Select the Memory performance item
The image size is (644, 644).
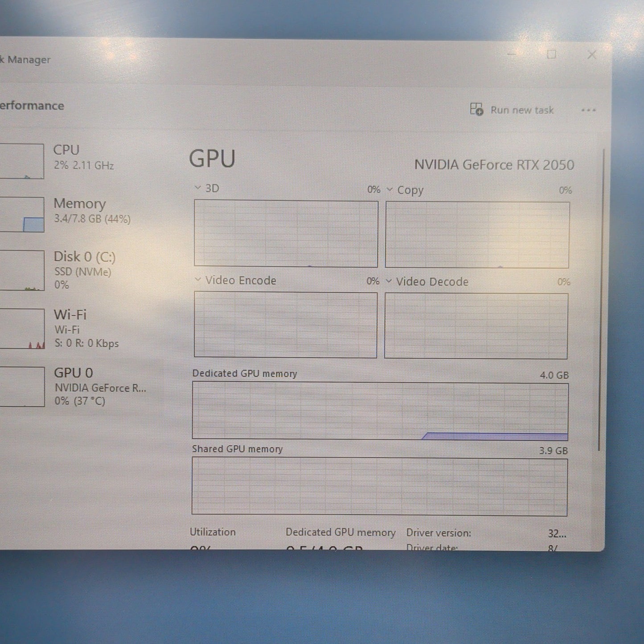[80, 213]
